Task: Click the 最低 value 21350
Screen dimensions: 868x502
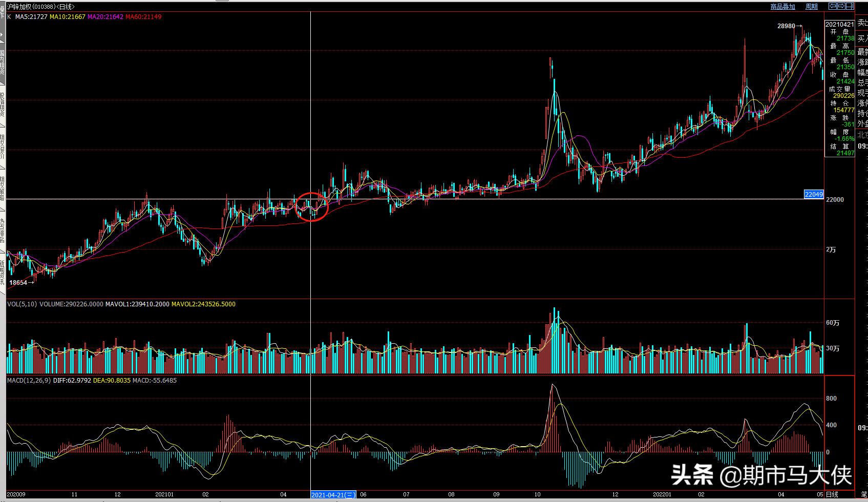Action: point(845,67)
